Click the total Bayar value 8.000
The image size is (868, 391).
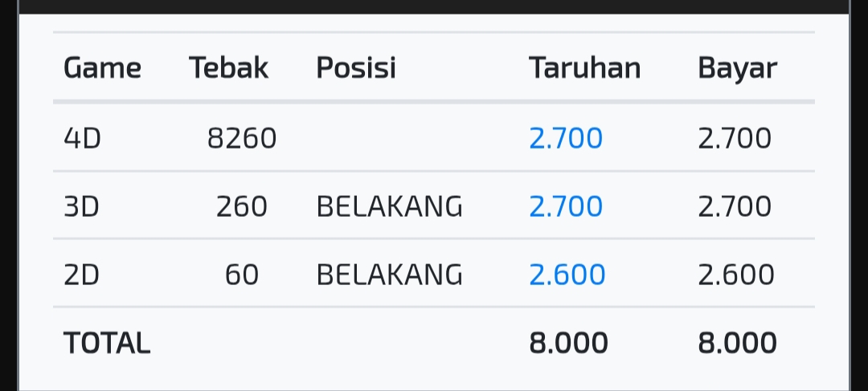pyautogui.click(x=737, y=343)
